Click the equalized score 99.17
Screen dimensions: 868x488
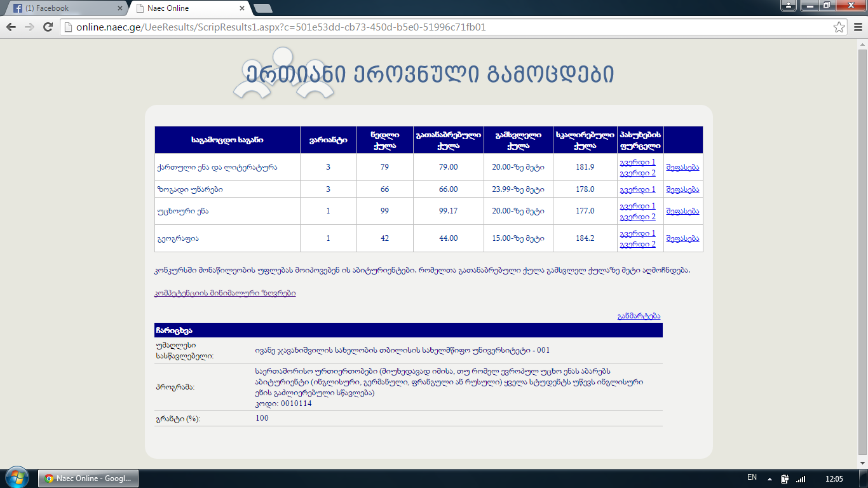(x=448, y=211)
